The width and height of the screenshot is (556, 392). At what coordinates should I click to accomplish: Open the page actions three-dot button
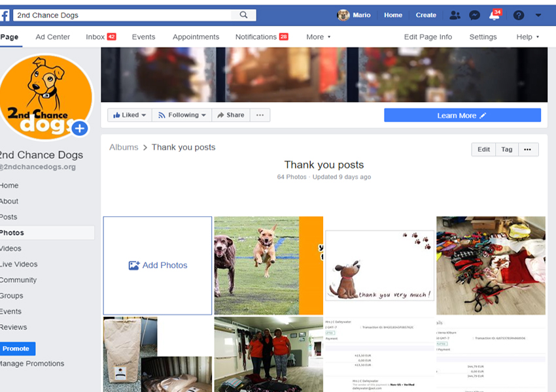tap(260, 115)
